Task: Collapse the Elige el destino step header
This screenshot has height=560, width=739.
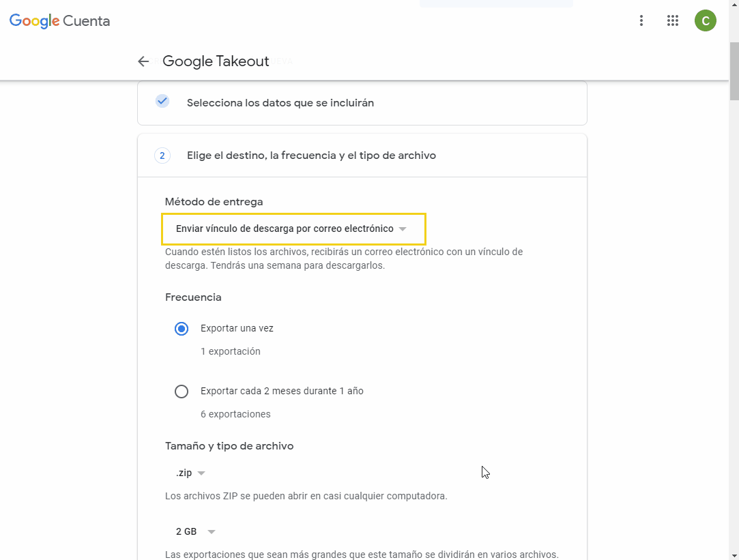Action: 362,156
